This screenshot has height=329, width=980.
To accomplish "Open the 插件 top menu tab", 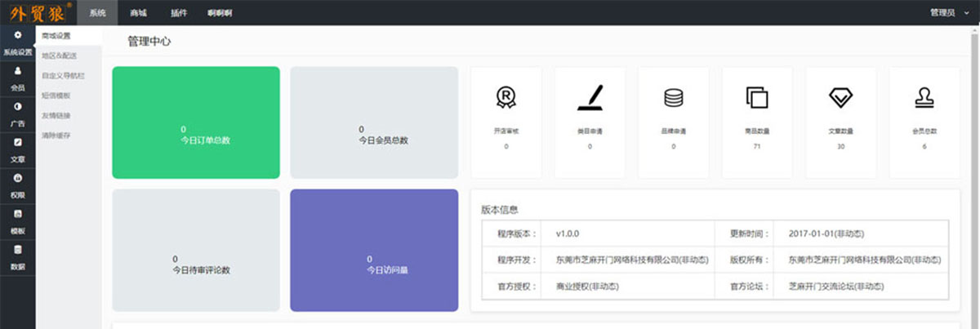I will 180,13.
